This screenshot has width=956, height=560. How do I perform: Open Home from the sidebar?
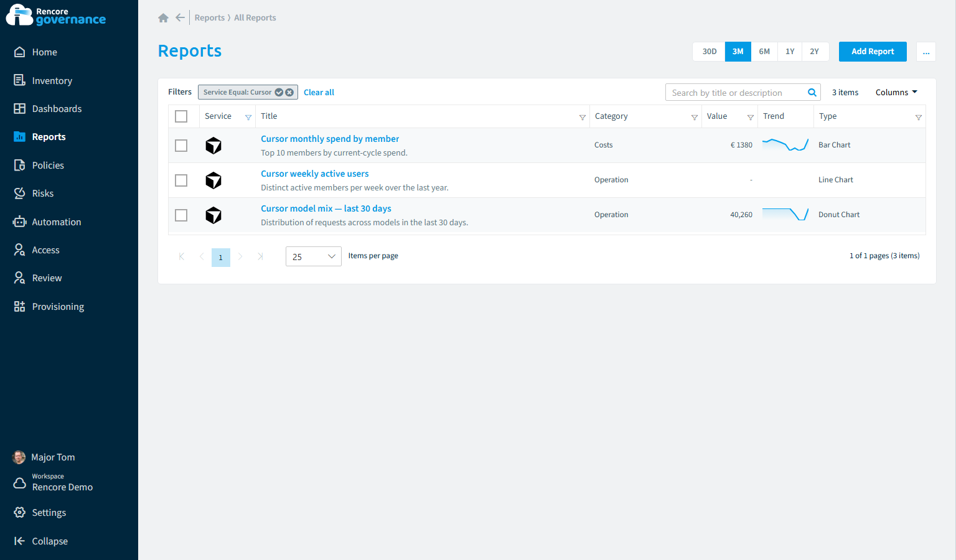point(44,52)
